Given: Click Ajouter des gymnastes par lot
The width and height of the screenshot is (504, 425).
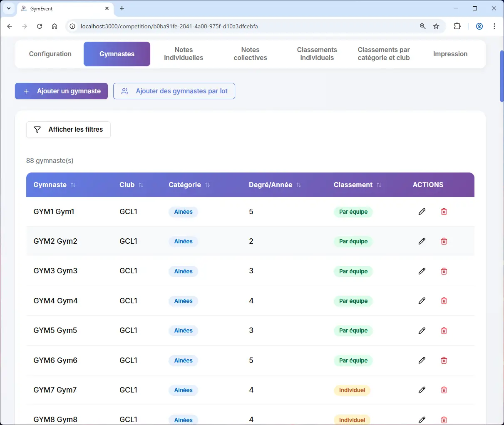Looking at the screenshot, I should pos(174,91).
